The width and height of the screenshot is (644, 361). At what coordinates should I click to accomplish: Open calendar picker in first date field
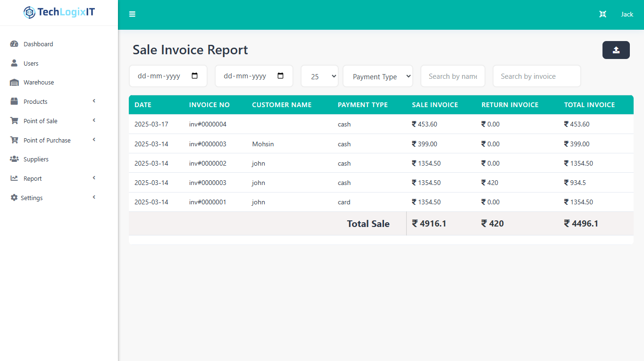tap(195, 76)
